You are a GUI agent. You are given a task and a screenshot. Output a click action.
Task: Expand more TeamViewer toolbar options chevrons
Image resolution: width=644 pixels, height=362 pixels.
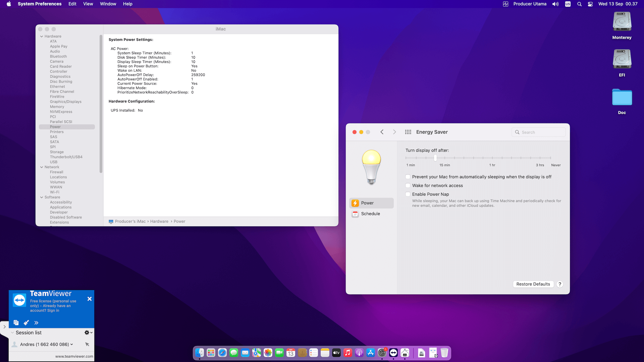(x=36, y=322)
